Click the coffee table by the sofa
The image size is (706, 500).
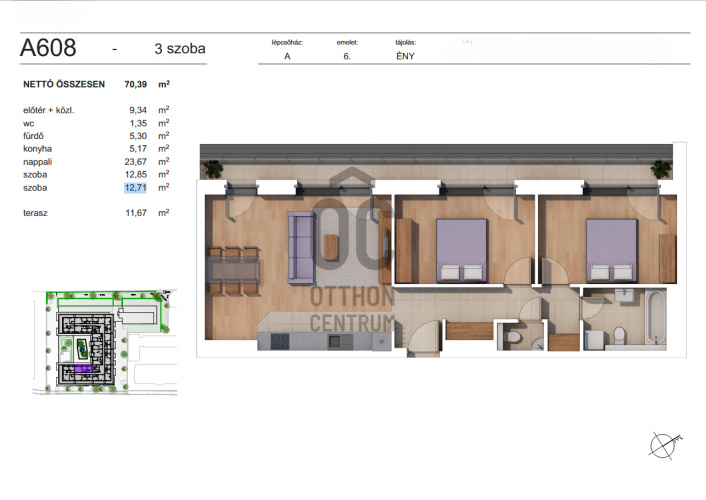(332, 246)
